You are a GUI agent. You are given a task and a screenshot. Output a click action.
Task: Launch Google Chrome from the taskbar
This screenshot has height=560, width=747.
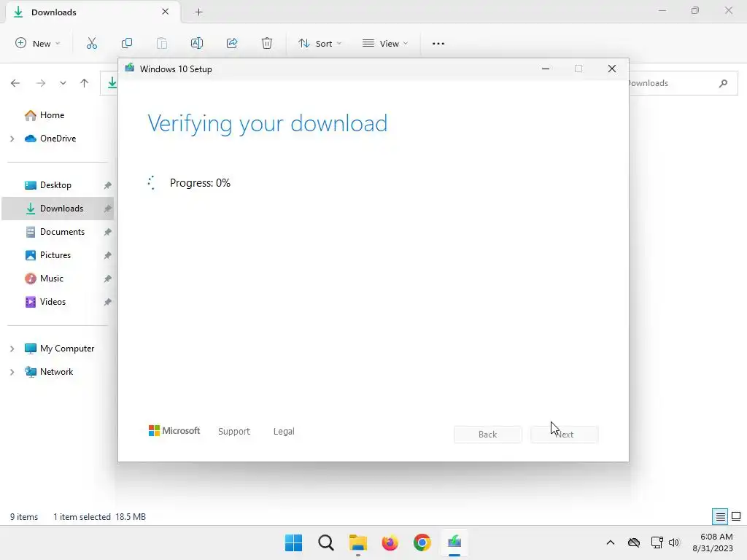[x=422, y=542]
